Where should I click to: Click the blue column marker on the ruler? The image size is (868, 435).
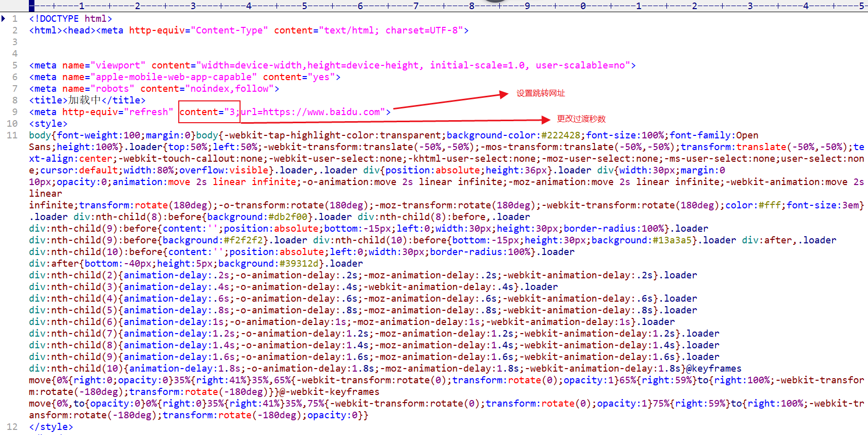(31, 6)
